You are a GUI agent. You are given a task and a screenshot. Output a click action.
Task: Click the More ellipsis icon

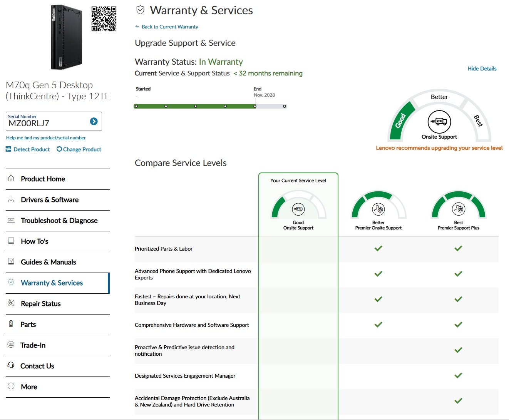coord(11,386)
